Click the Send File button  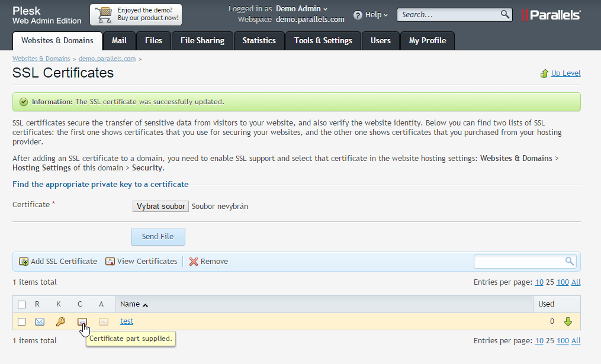pos(158,237)
